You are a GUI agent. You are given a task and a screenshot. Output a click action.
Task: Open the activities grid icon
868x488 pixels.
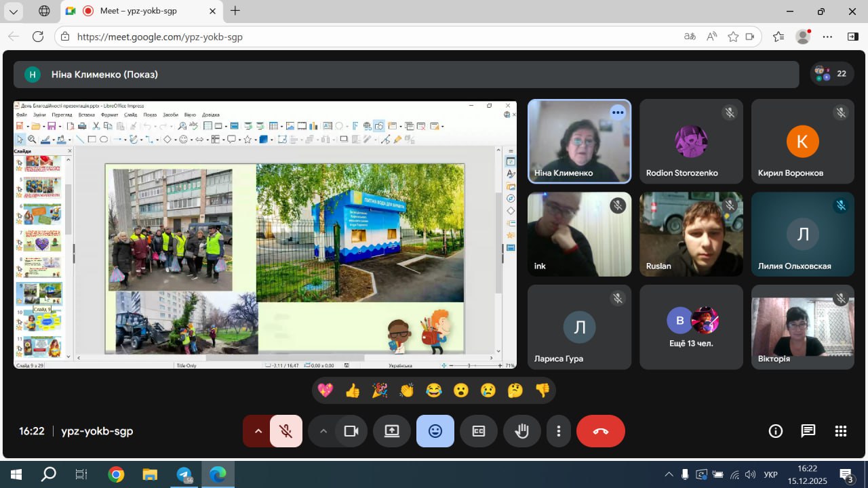[841, 431]
